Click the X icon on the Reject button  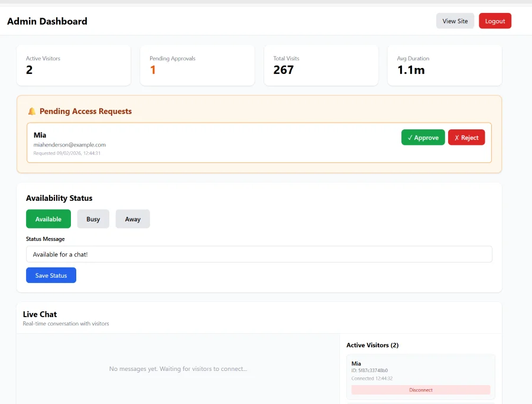click(x=456, y=137)
